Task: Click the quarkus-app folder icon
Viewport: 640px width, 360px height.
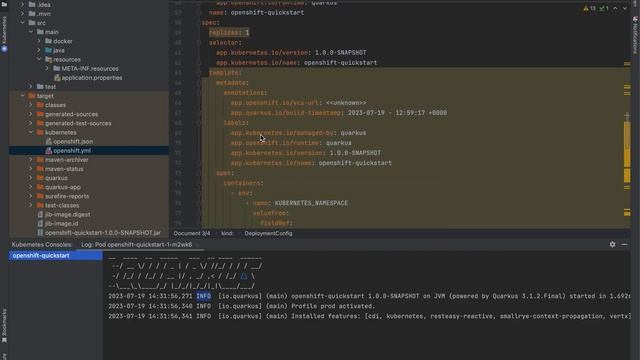Action: tap(40, 187)
